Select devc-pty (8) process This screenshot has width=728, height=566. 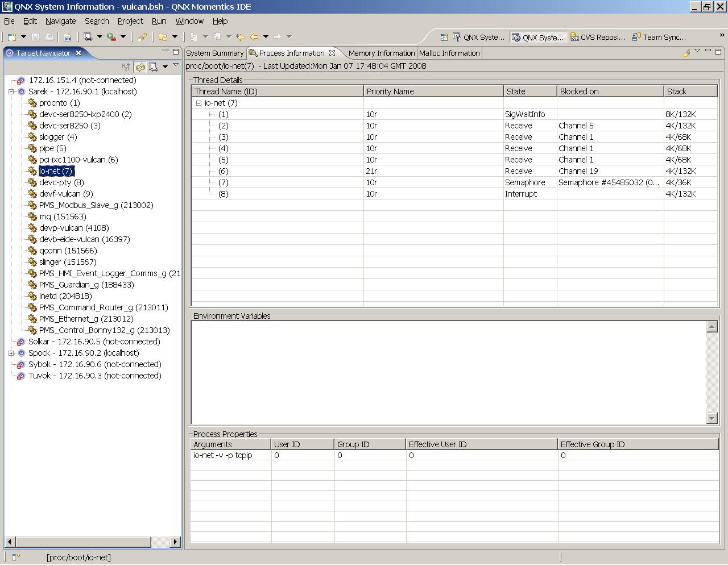pyautogui.click(x=61, y=182)
